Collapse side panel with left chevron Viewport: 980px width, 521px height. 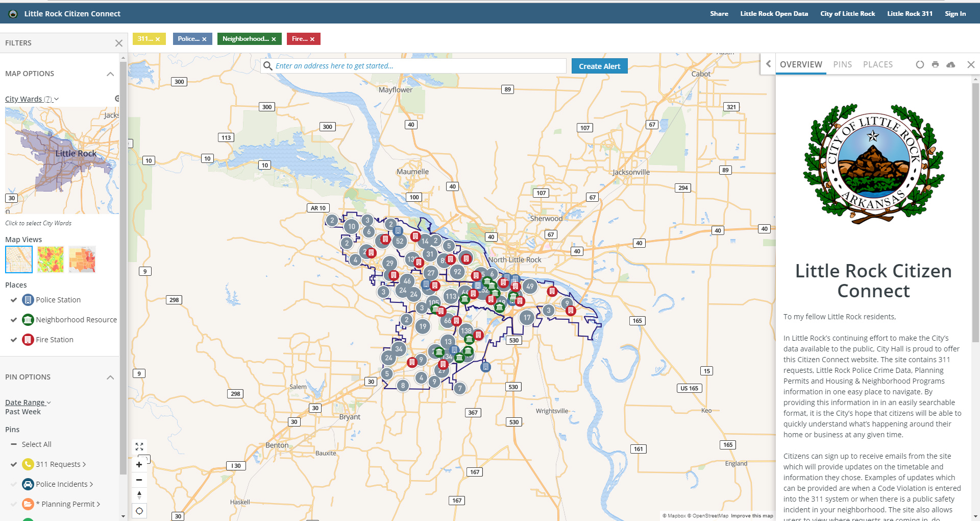pyautogui.click(x=768, y=64)
